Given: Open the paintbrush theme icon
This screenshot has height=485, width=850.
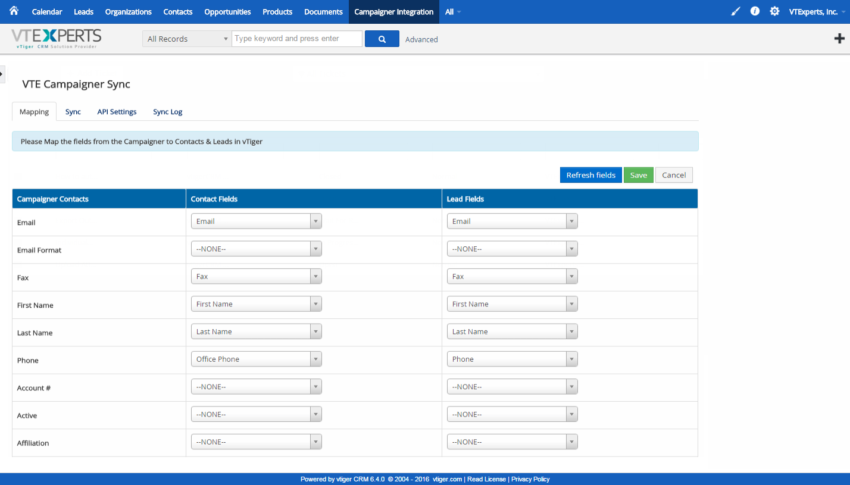Looking at the screenshot, I should pyautogui.click(x=736, y=11).
